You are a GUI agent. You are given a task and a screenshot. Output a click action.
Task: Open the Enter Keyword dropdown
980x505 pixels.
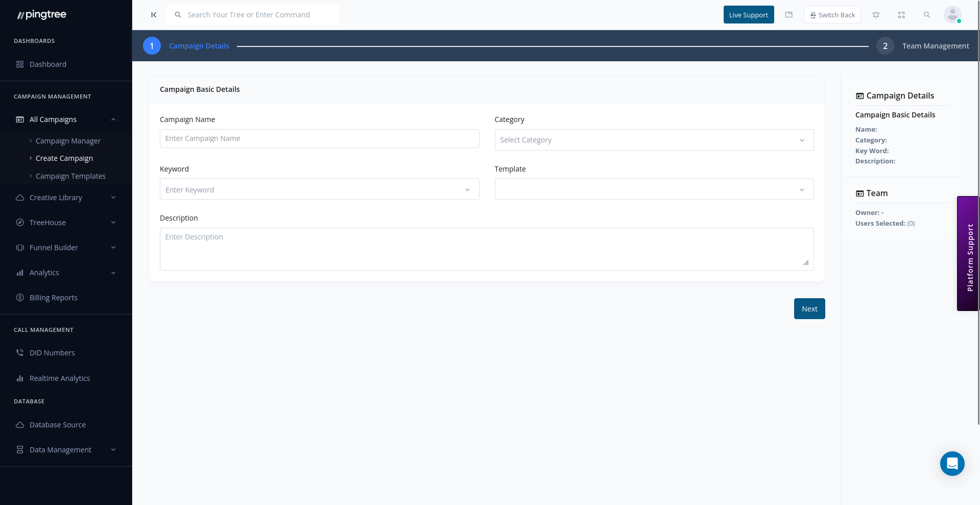click(320, 189)
